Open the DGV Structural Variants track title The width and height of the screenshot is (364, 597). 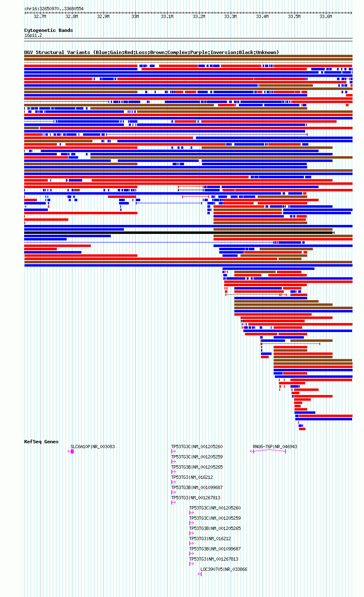point(152,52)
